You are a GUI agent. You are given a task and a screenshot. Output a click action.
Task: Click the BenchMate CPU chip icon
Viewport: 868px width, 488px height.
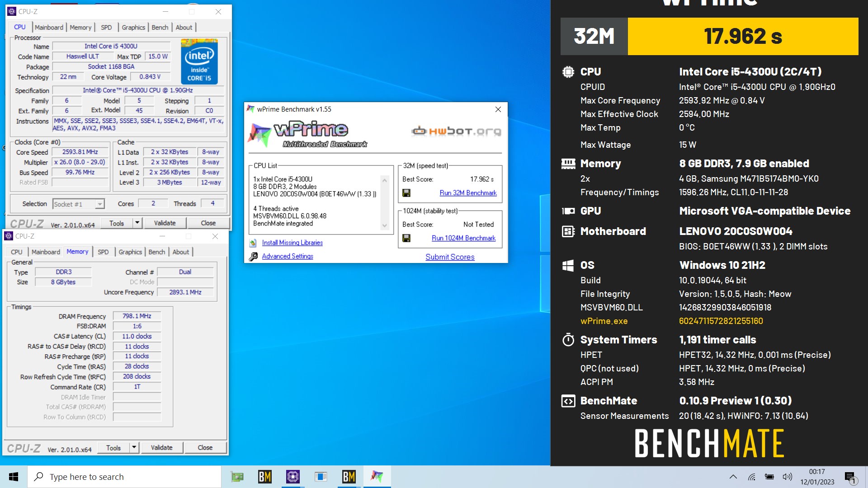pos(568,72)
